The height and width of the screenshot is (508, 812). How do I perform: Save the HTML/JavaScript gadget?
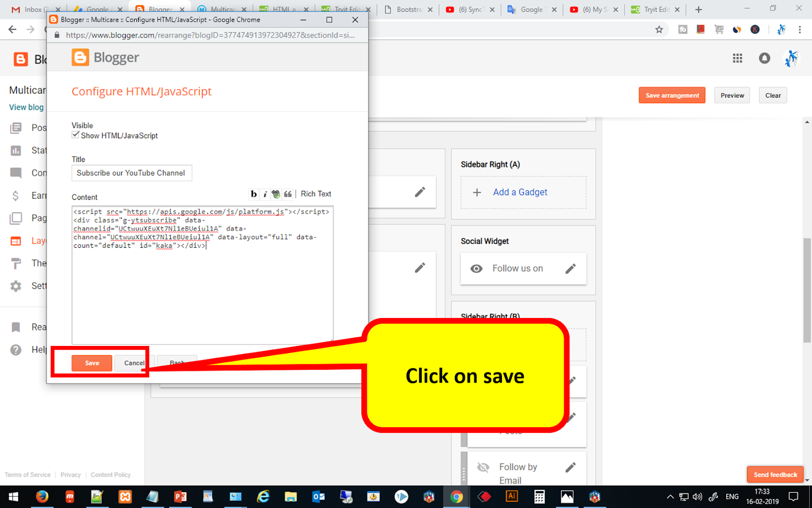coord(92,363)
